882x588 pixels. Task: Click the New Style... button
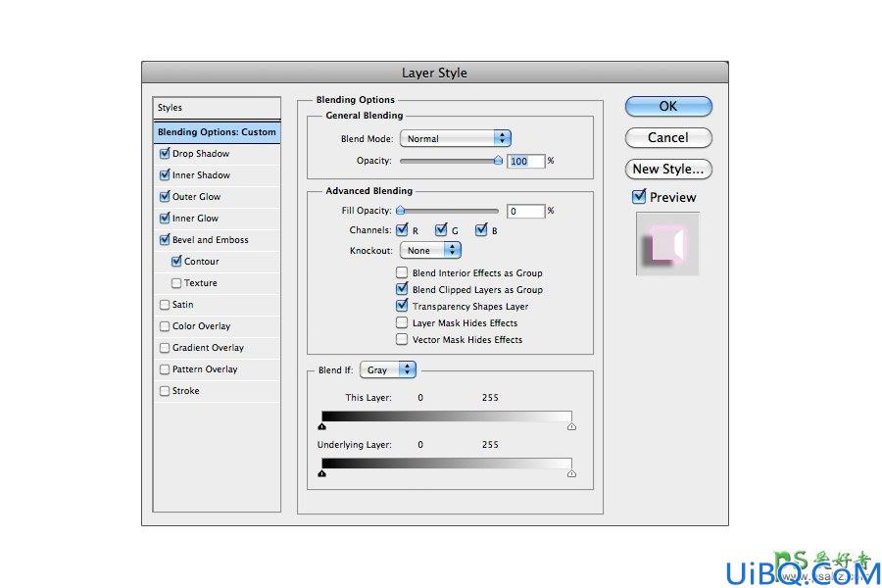click(x=668, y=169)
